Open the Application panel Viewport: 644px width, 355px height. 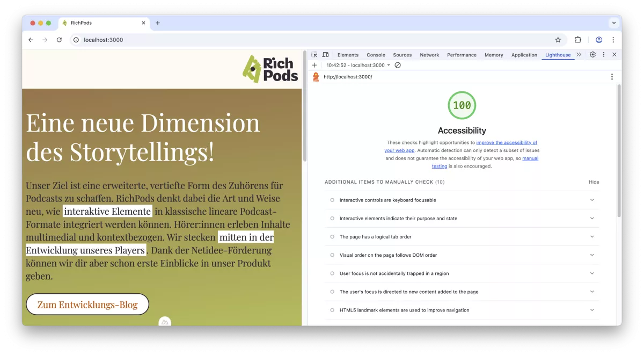tap(524, 54)
